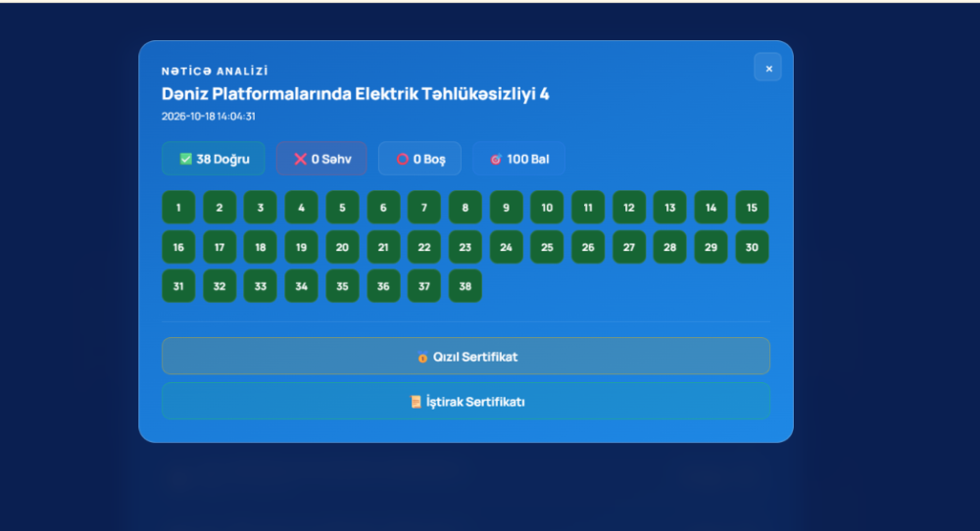
Task: Click the 0 Səhv badge
Action: coord(321,159)
